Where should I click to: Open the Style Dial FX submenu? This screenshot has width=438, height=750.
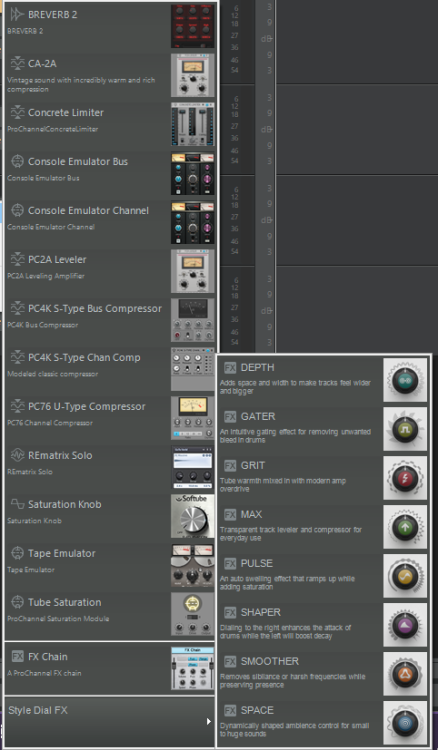110,721
